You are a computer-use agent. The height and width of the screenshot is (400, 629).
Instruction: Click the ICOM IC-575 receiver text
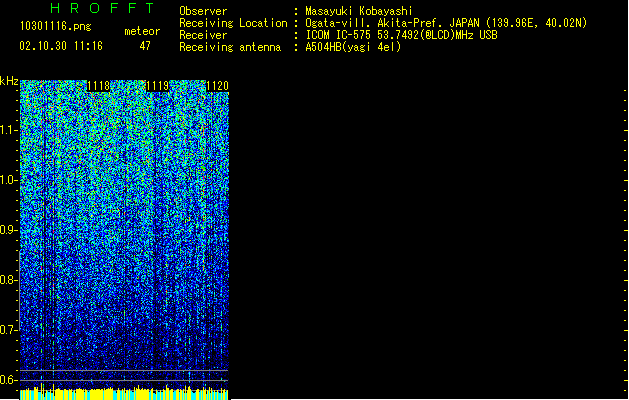(x=402, y=35)
